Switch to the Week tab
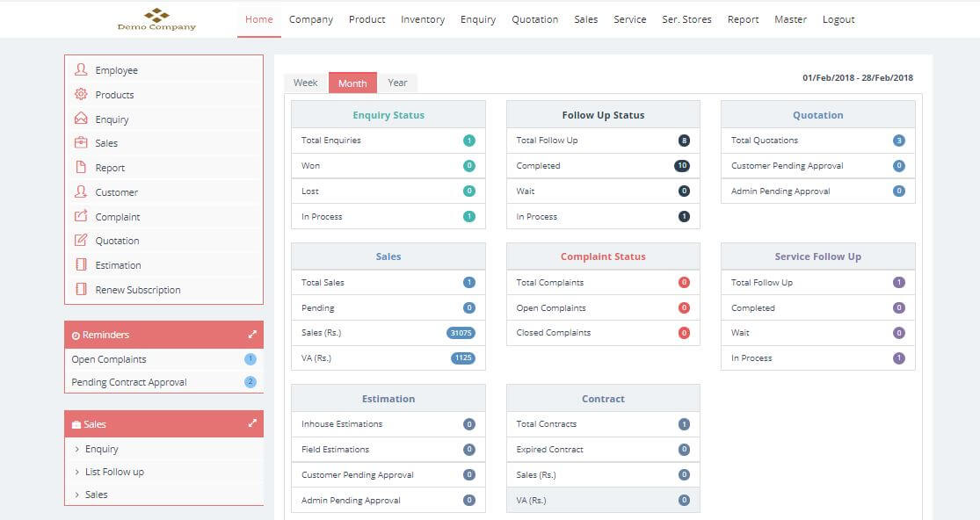This screenshot has height=520, width=980. click(305, 83)
